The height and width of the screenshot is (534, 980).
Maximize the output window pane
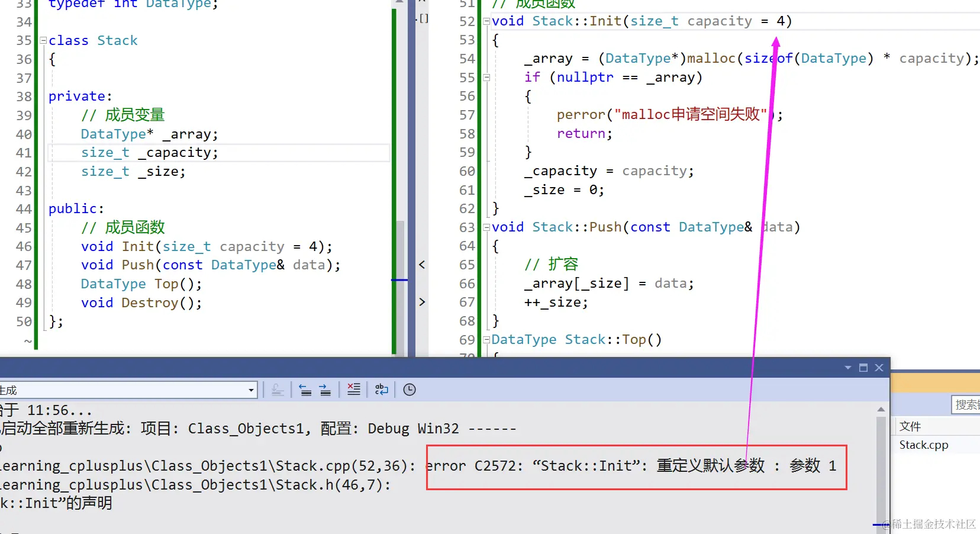pyautogui.click(x=863, y=368)
